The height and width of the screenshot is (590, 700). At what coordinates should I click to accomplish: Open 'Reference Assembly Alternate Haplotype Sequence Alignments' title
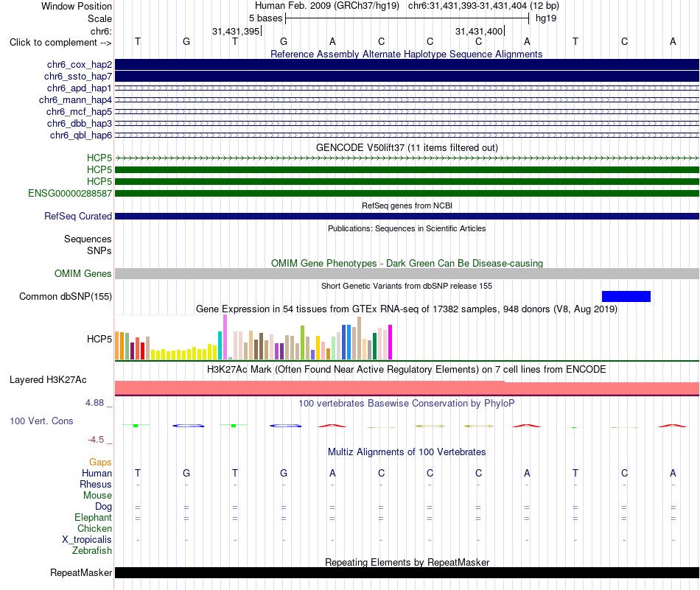[407, 54]
